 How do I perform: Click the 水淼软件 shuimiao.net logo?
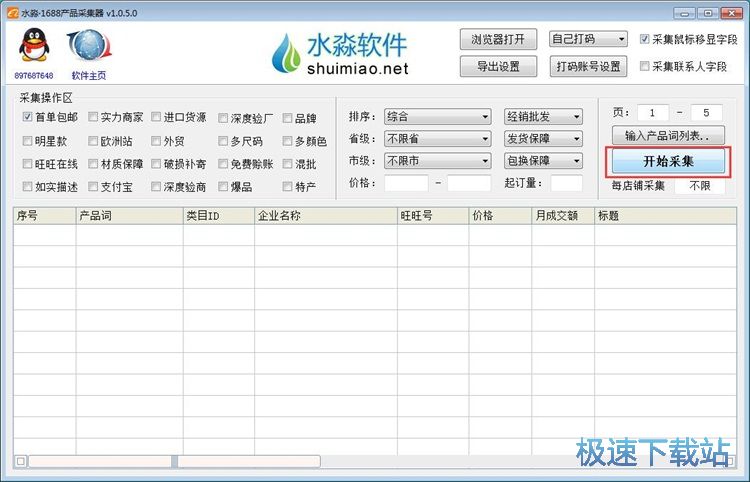(340, 54)
